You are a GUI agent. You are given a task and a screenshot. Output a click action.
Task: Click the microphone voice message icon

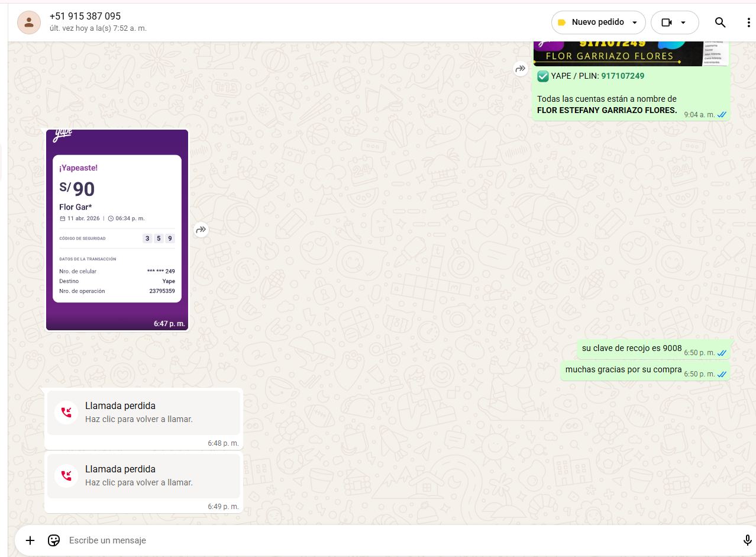click(747, 540)
